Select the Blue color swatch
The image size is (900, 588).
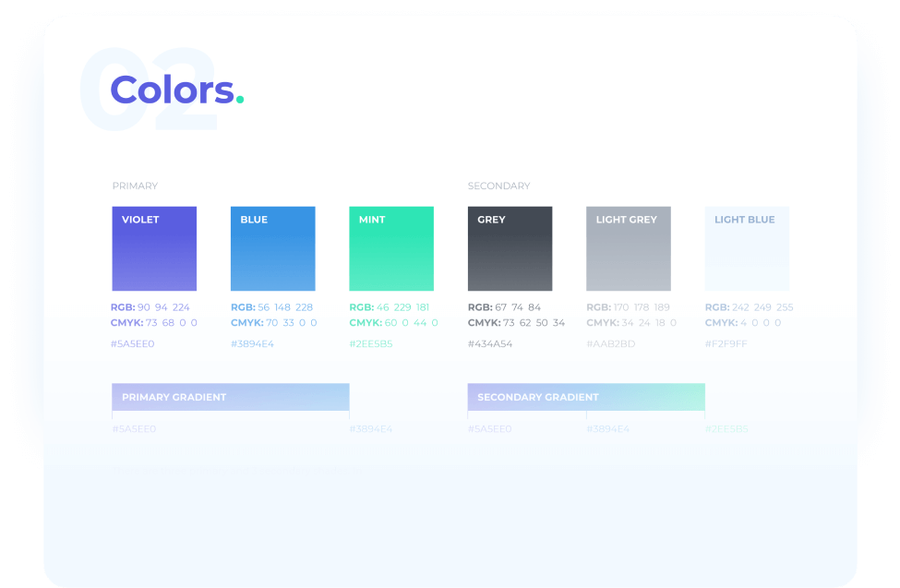pos(272,249)
